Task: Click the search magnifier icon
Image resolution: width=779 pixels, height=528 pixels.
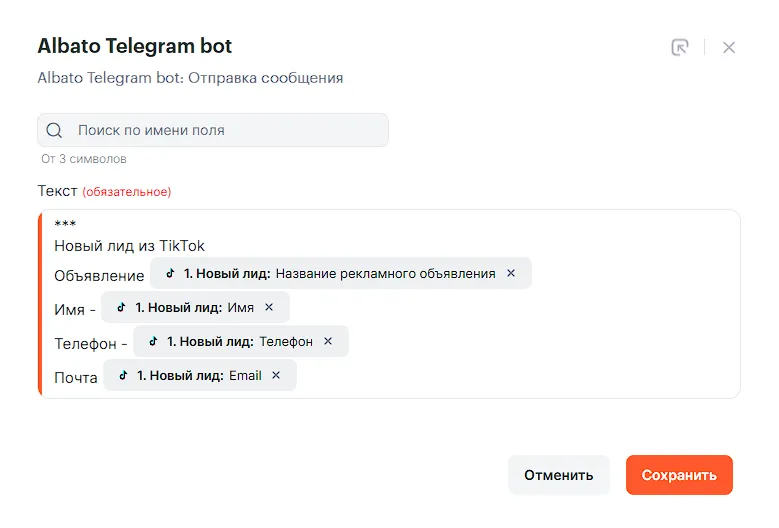Action: tap(54, 130)
